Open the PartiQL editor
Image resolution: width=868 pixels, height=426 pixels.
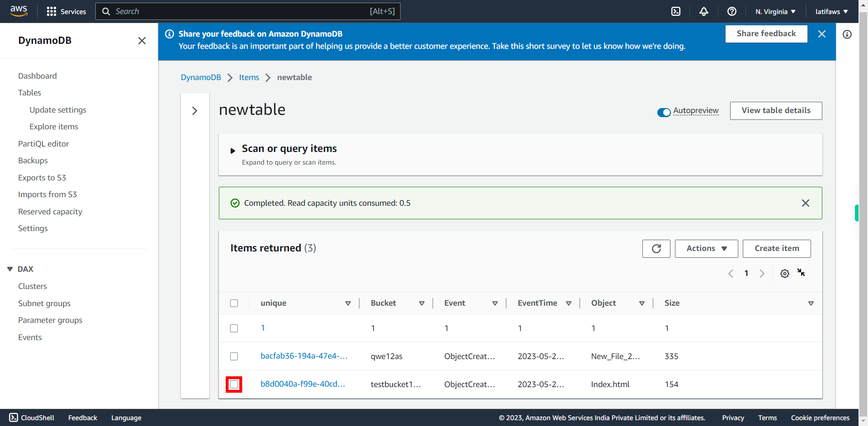coord(43,144)
